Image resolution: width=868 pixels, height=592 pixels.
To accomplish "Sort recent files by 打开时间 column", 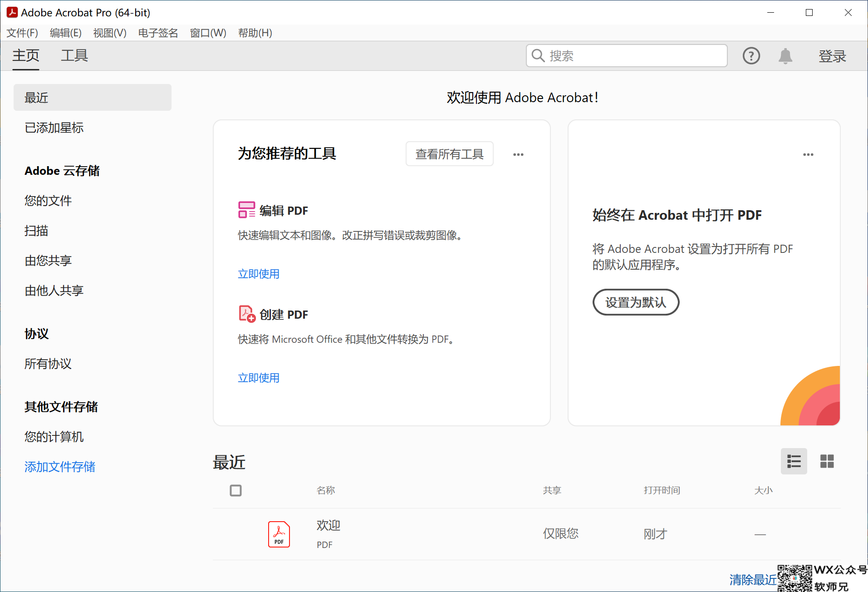I will click(662, 490).
